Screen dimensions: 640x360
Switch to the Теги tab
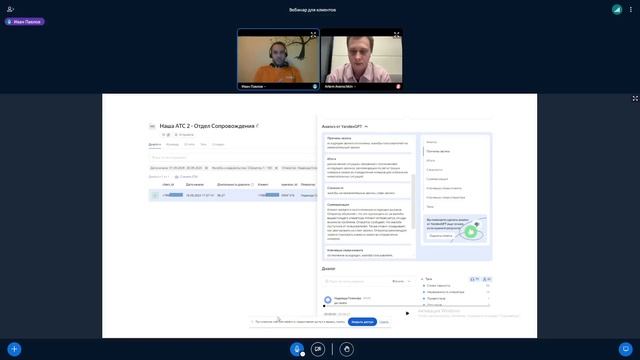tap(203, 144)
